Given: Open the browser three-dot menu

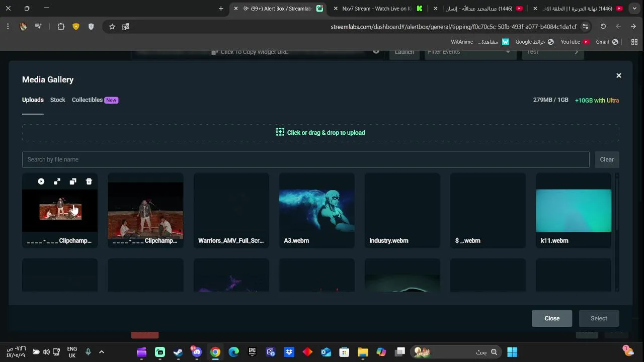Looking at the screenshot, I should point(8,27).
